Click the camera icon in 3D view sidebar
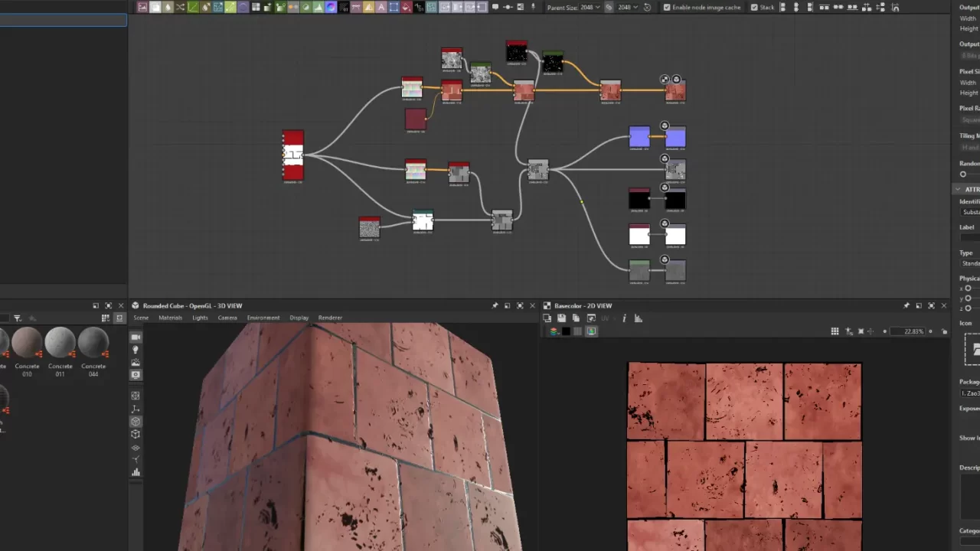 [136, 337]
